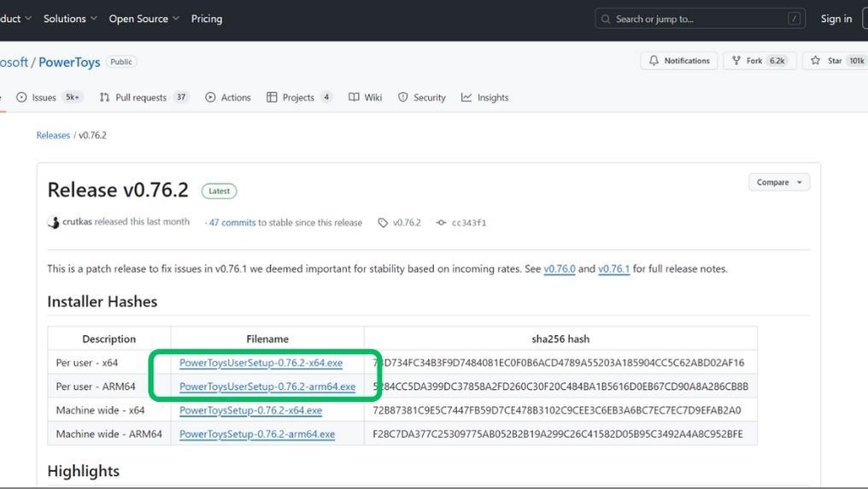The height and width of the screenshot is (489, 868).
Task: Click the Pull requests 37 counter
Action: click(x=181, y=97)
